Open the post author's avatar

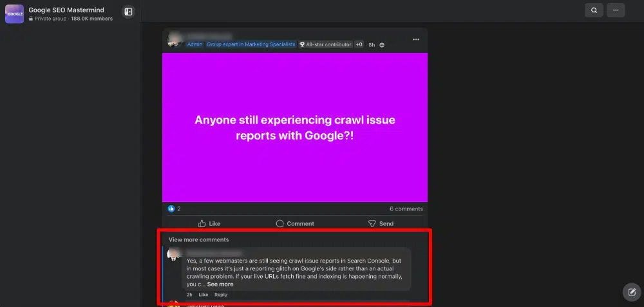coord(175,39)
